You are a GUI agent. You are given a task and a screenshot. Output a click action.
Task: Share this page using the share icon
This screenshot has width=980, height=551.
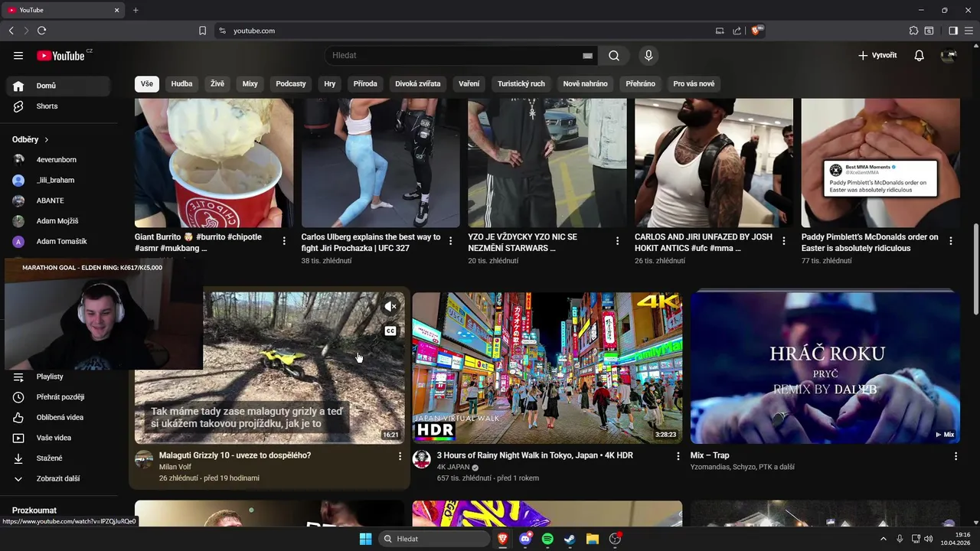(737, 31)
